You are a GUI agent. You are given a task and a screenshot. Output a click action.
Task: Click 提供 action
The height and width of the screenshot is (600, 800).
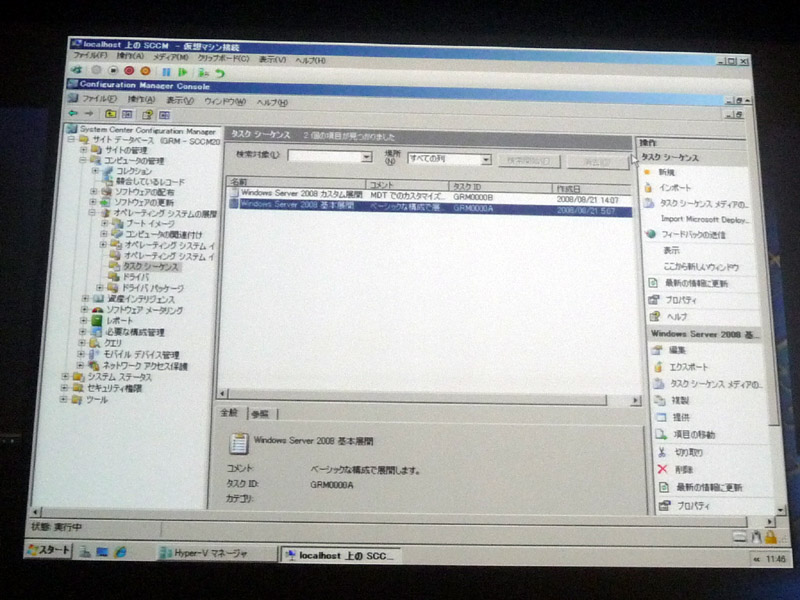(x=681, y=417)
